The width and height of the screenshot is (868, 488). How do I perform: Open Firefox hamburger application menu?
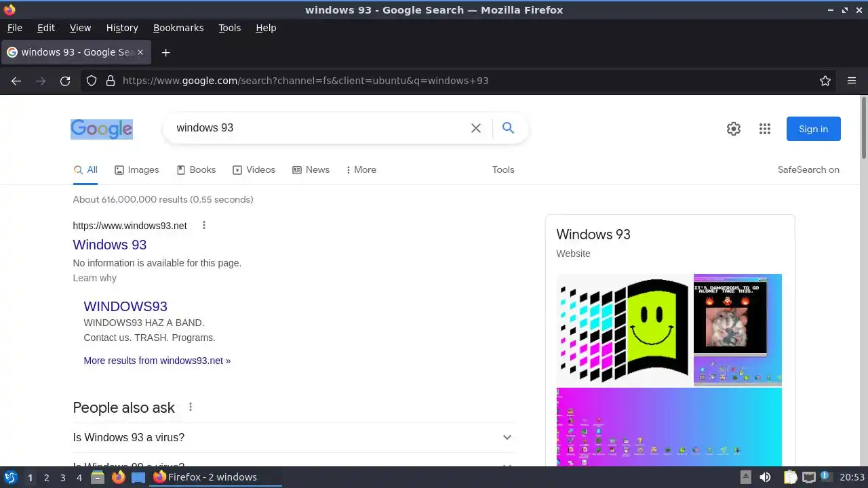pos(852,81)
